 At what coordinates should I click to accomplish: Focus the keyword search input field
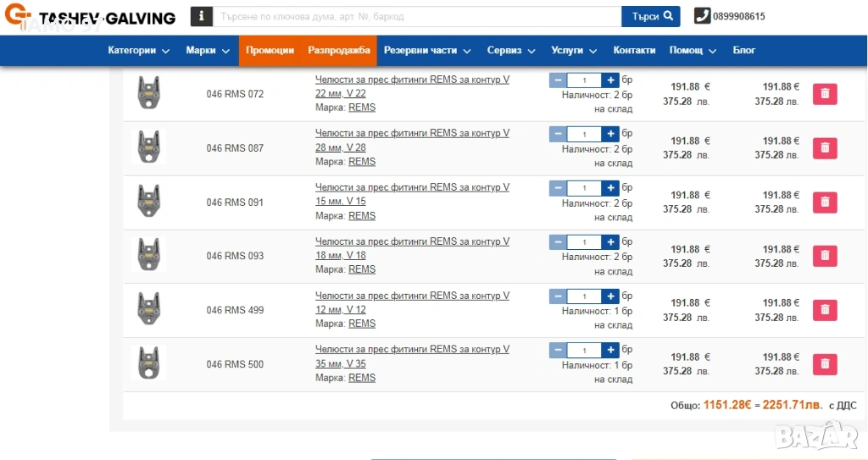416,16
